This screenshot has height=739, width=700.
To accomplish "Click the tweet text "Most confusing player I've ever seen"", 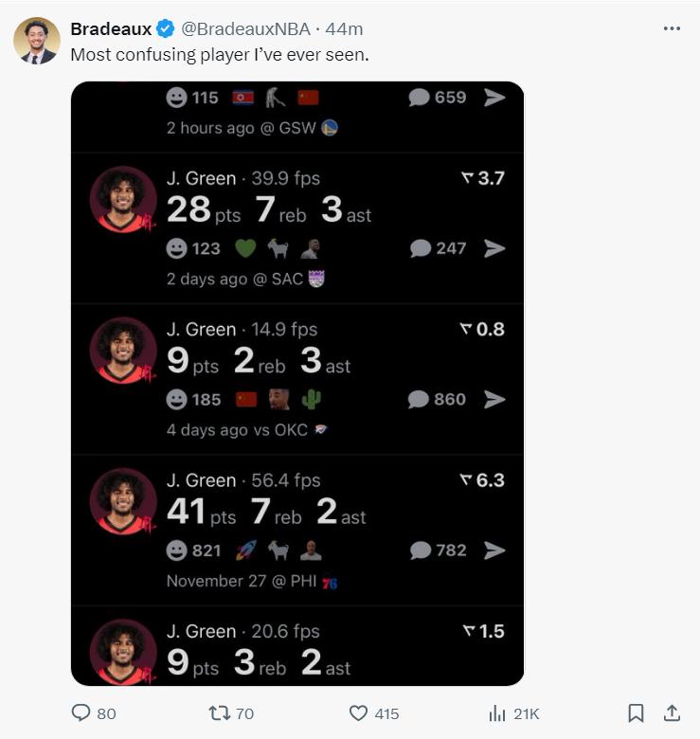I will pos(220,54).
